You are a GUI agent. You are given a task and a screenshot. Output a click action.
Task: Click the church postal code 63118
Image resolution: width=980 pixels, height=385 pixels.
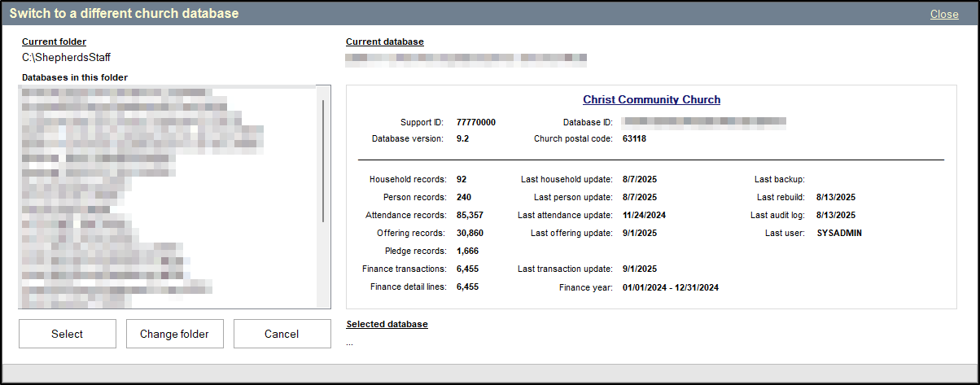tap(634, 139)
